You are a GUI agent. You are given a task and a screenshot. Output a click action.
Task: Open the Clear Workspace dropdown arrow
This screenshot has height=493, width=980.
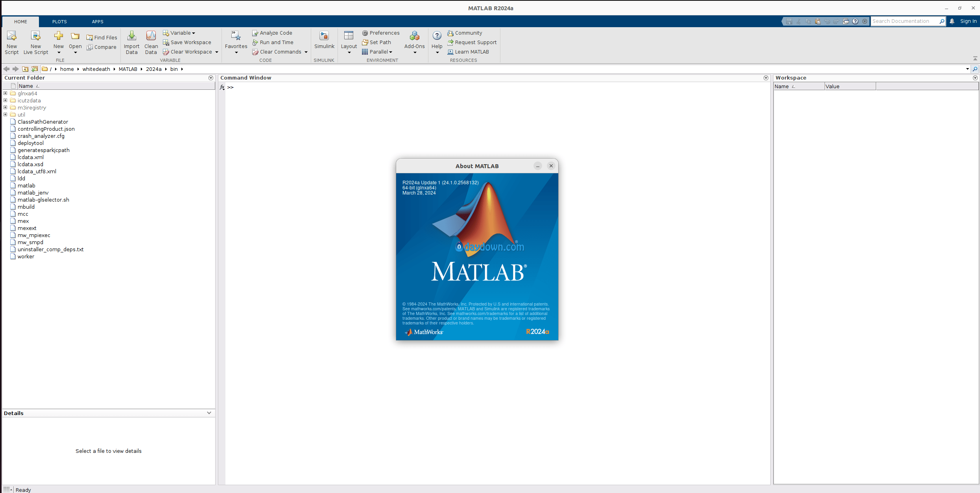pyautogui.click(x=217, y=52)
